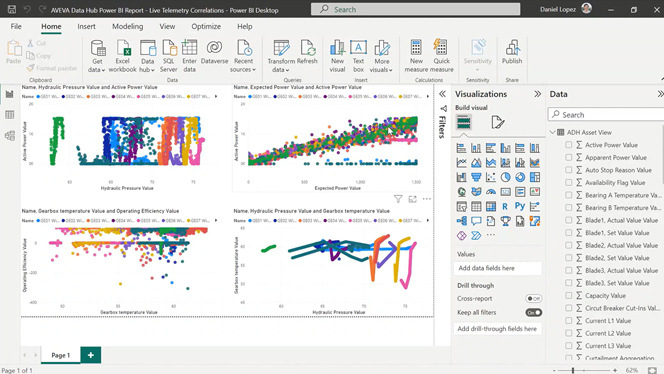Check Blade1, Actual Value Value field
This screenshot has width=664, height=374.
pos(569,220)
